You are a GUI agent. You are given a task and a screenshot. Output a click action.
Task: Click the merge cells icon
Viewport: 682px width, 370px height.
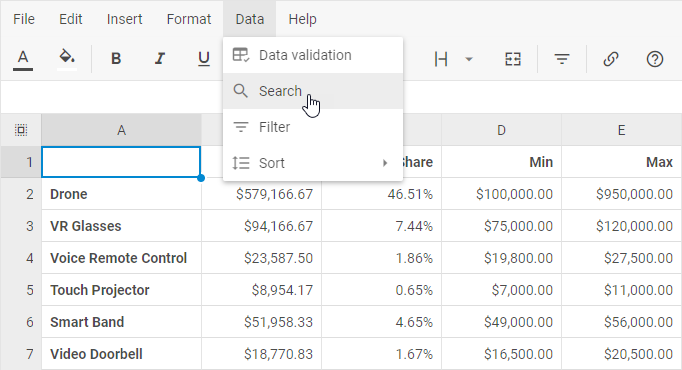[x=513, y=59]
